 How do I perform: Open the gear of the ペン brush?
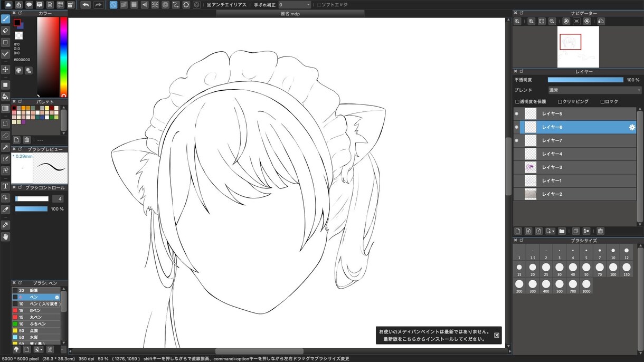pos(57,297)
